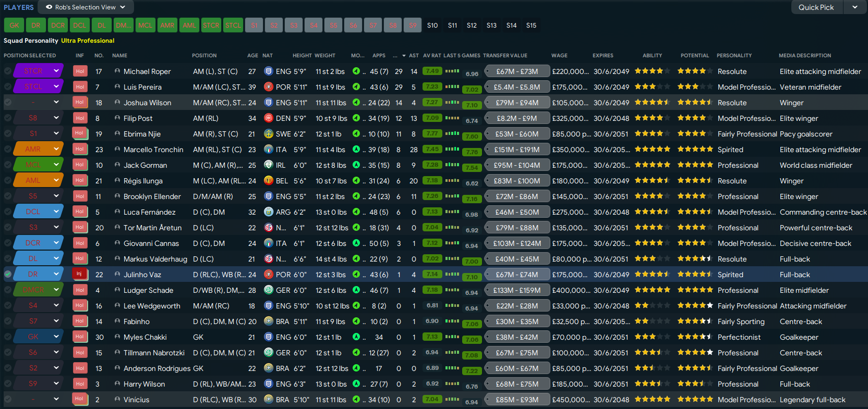The image size is (868, 409).
Task: Click the Brazil flag in Vinícius's row
Action: [x=269, y=400]
